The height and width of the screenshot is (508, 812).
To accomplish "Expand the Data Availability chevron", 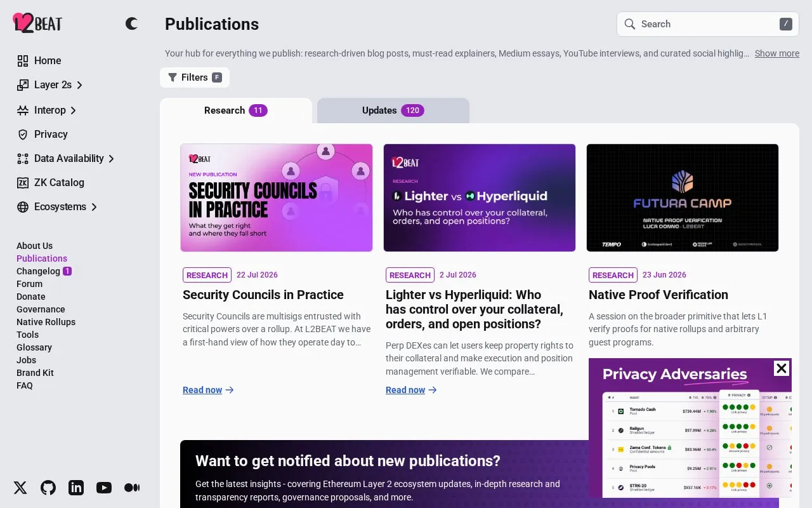I will (111, 159).
